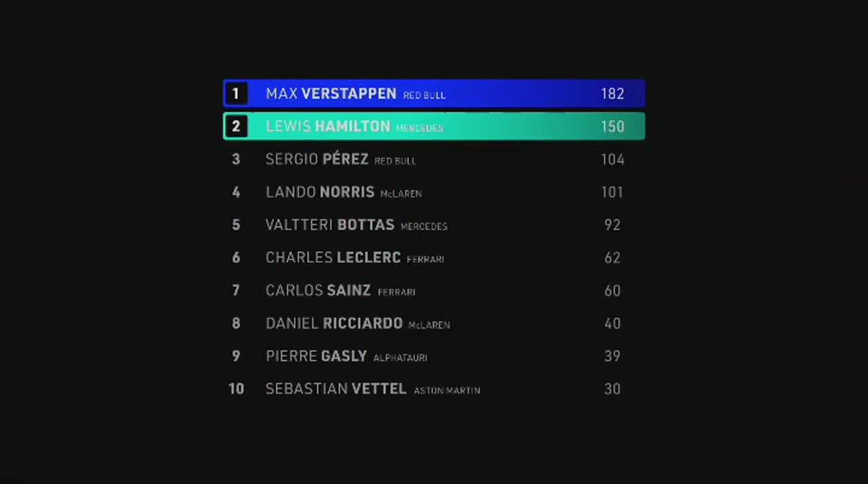The image size is (868, 484).
Task: Open Daniel Ricciardo's entry
Action: pyautogui.click(x=334, y=323)
